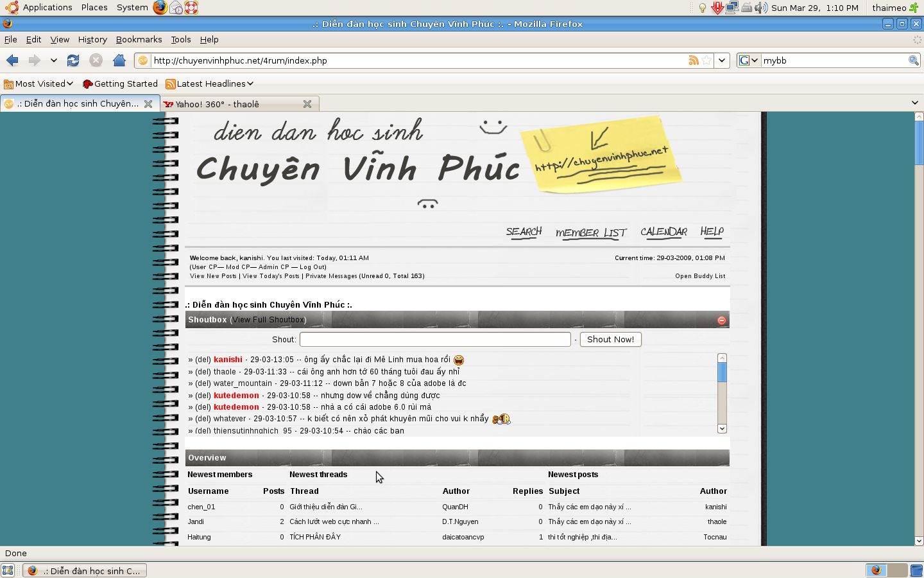
Task: Click Open Buddy List link
Action: coord(700,276)
